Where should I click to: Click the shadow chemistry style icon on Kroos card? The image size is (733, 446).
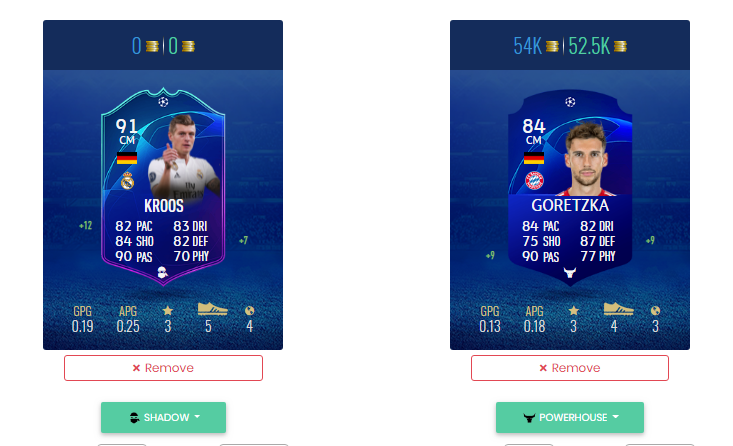point(163,272)
